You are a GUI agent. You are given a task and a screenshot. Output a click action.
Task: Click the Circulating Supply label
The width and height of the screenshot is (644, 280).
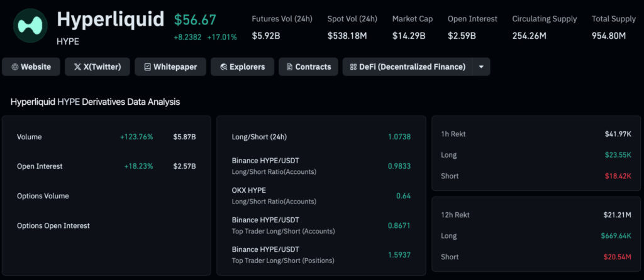pos(545,19)
